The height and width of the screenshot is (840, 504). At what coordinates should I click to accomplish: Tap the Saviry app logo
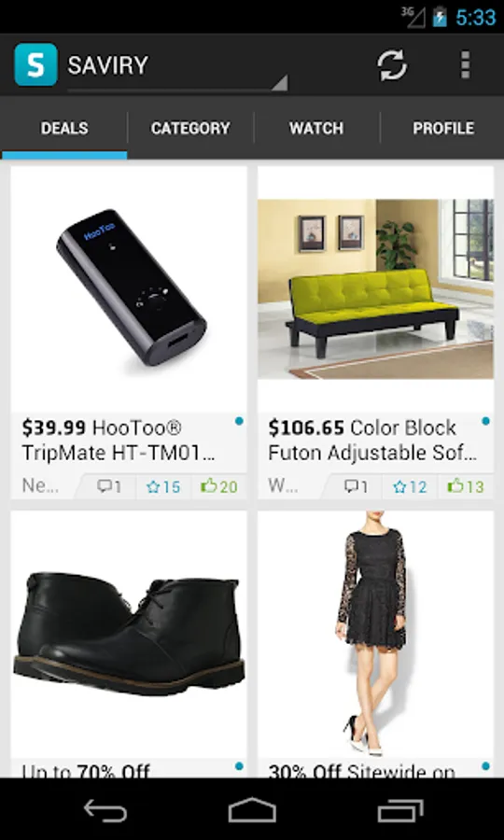[x=35, y=64]
